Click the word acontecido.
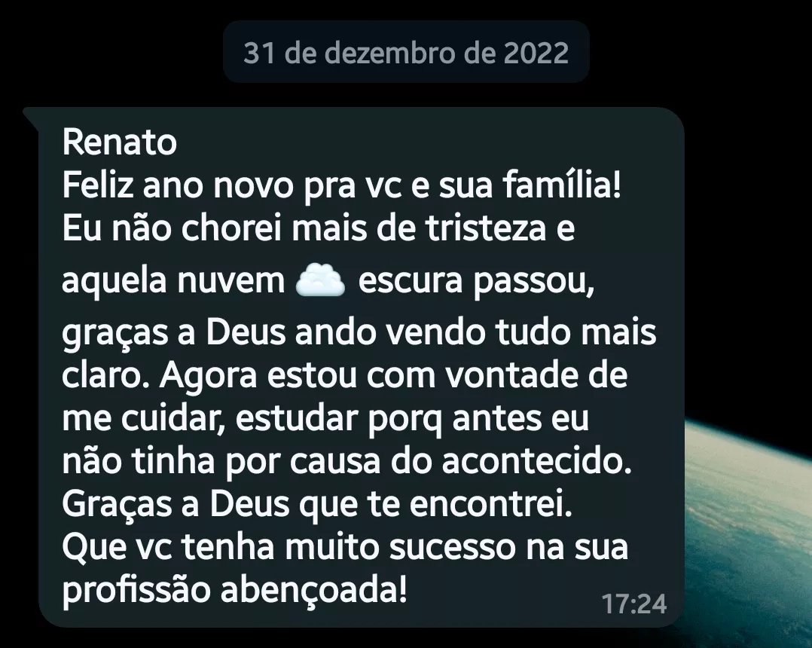Image resolution: width=812 pixels, height=648 pixels. tap(537, 461)
